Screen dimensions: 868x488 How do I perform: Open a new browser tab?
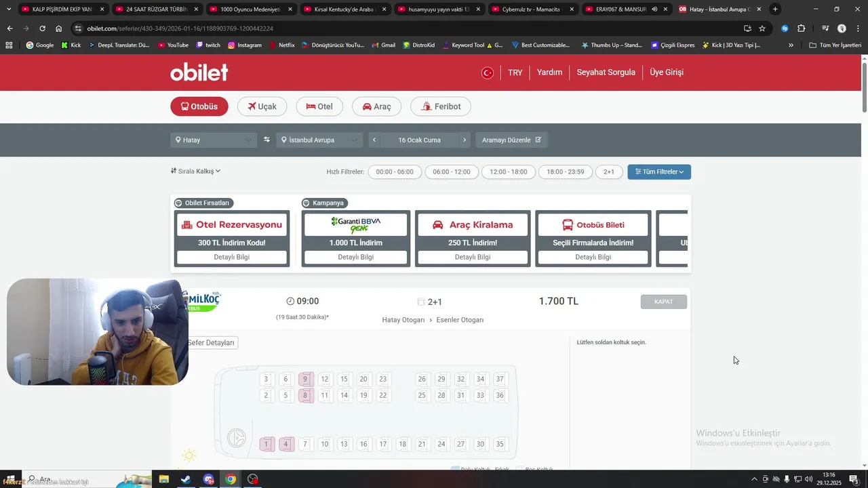coord(775,9)
